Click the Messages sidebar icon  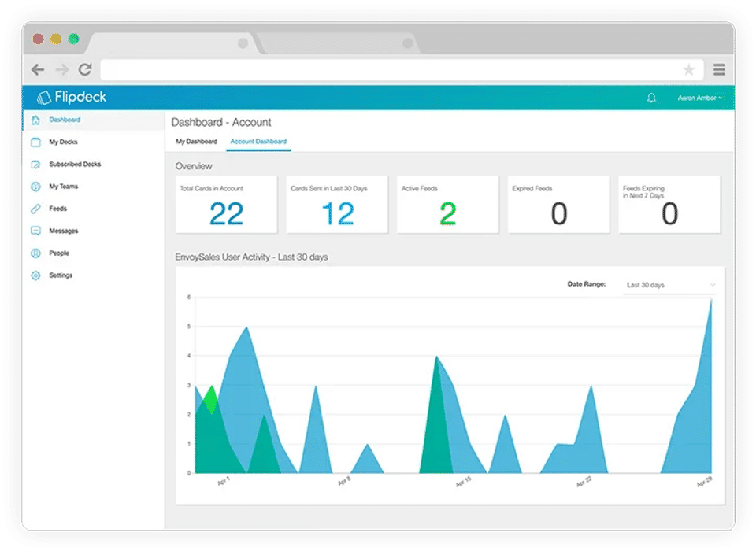(35, 231)
